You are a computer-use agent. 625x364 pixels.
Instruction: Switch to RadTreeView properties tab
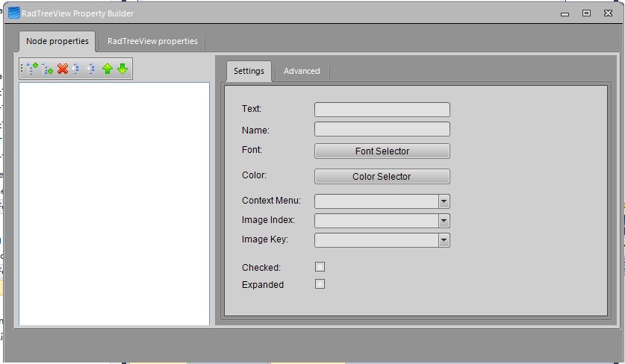point(152,41)
